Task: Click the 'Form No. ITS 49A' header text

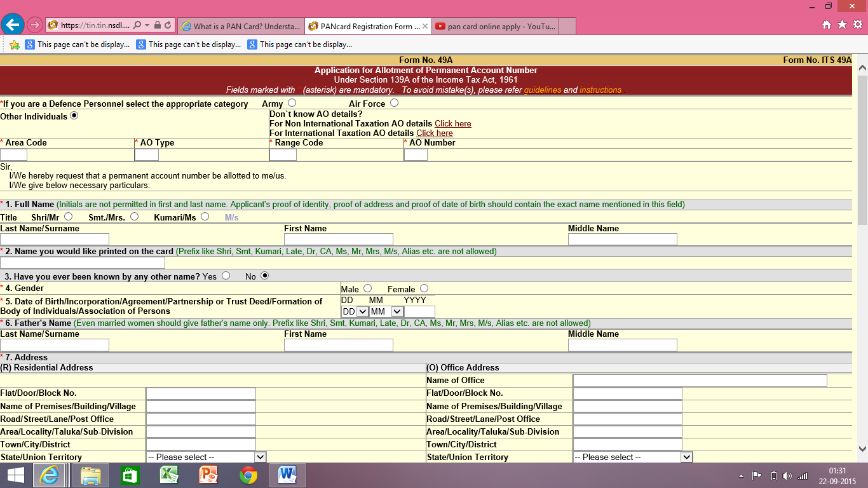Action: (817, 60)
